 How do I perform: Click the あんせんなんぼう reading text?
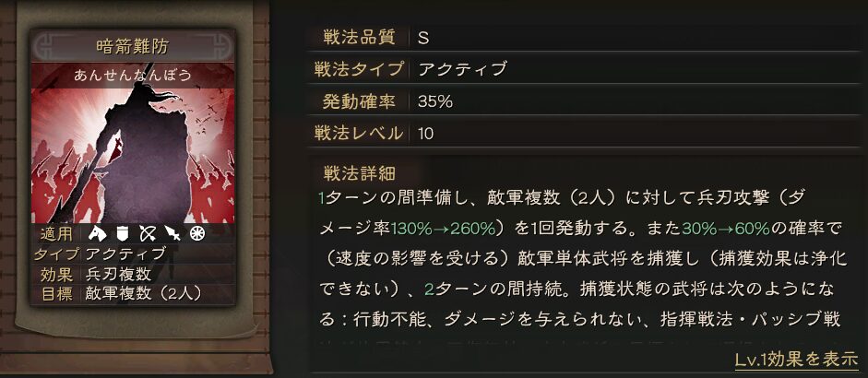(134, 76)
